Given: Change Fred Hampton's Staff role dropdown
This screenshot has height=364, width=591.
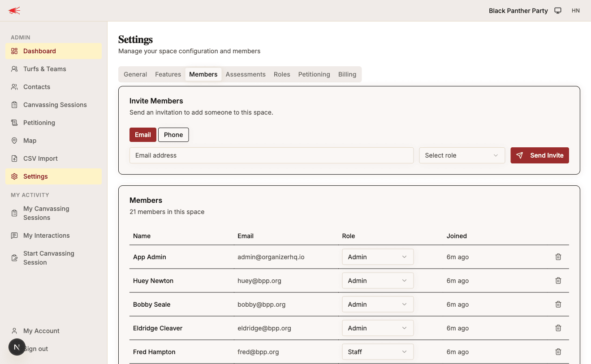Looking at the screenshot, I should pyautogui.click(x=378, y=352).
